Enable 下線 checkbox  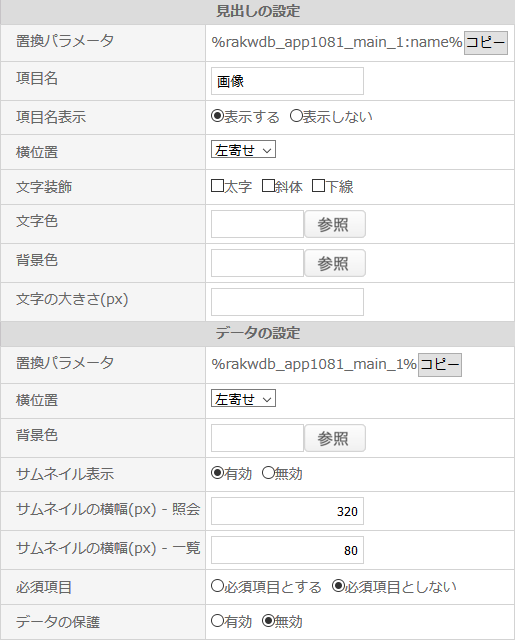point(318,186)
